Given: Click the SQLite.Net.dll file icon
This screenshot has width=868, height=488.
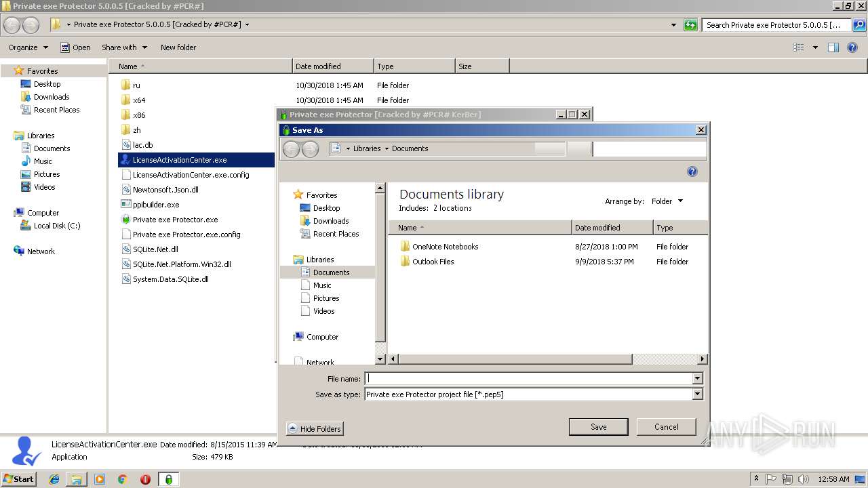Looking at the screenshot, I should 125,249.
